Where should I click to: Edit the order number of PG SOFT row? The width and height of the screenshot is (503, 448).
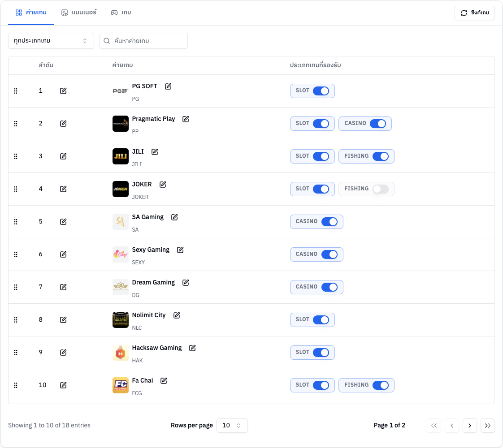[x=63, y=91]
